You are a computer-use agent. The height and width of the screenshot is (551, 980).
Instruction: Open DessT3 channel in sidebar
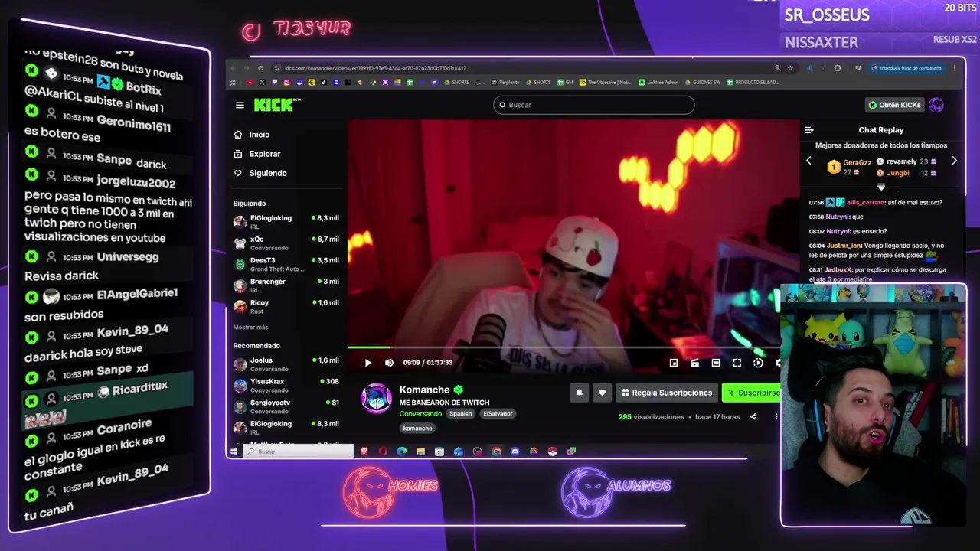pos(286,264)
